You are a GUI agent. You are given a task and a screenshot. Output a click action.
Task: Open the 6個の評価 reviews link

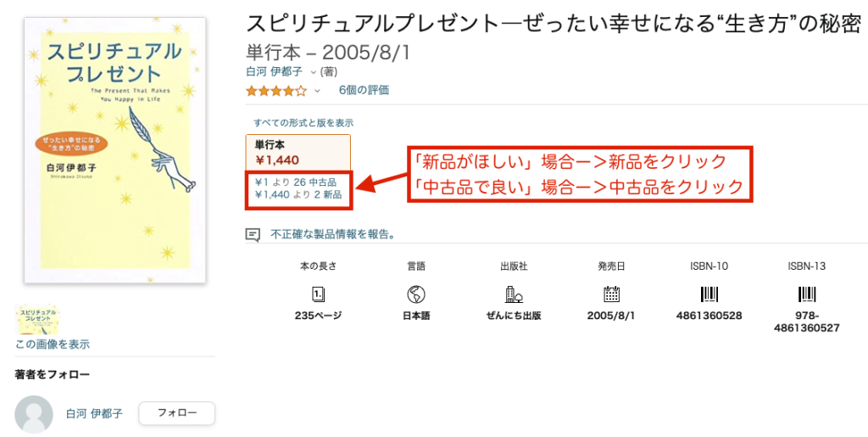364,90
